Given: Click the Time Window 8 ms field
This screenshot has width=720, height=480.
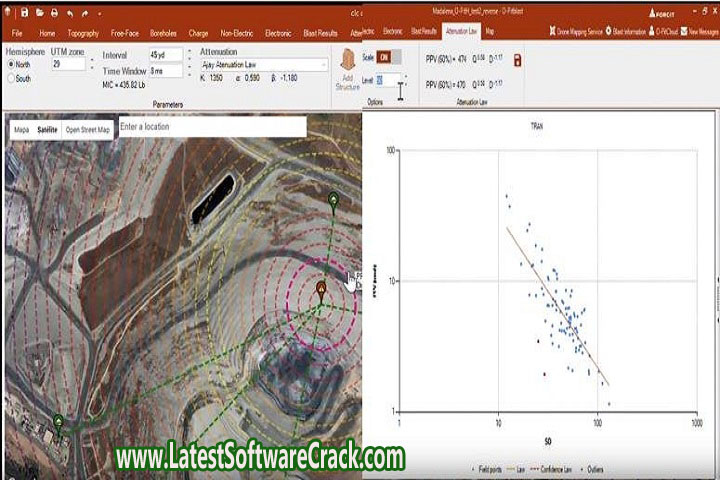Looking at the screenshot, I should point(166,71).
